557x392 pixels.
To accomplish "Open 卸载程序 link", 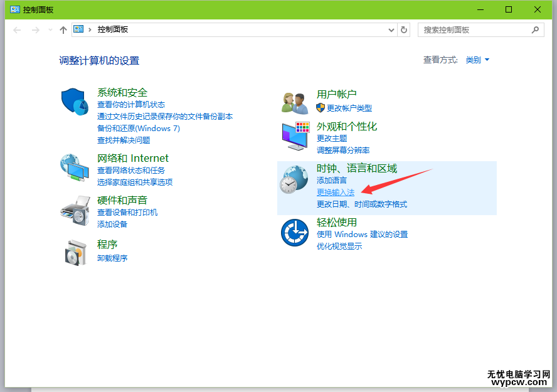I will pos(112,258).
